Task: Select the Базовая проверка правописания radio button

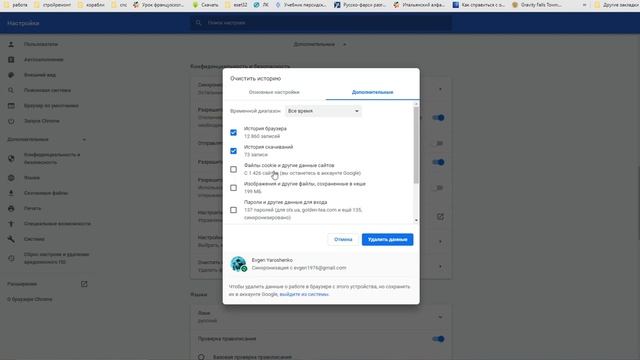Action: [x=201, y=357]
